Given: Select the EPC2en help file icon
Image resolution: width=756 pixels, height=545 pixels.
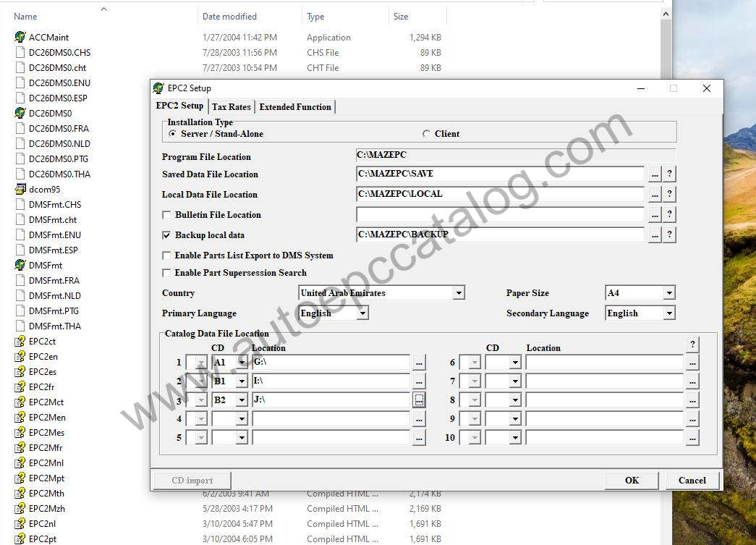Looking at the screenshot, I should pyautogui.click(x=20, y=356).
